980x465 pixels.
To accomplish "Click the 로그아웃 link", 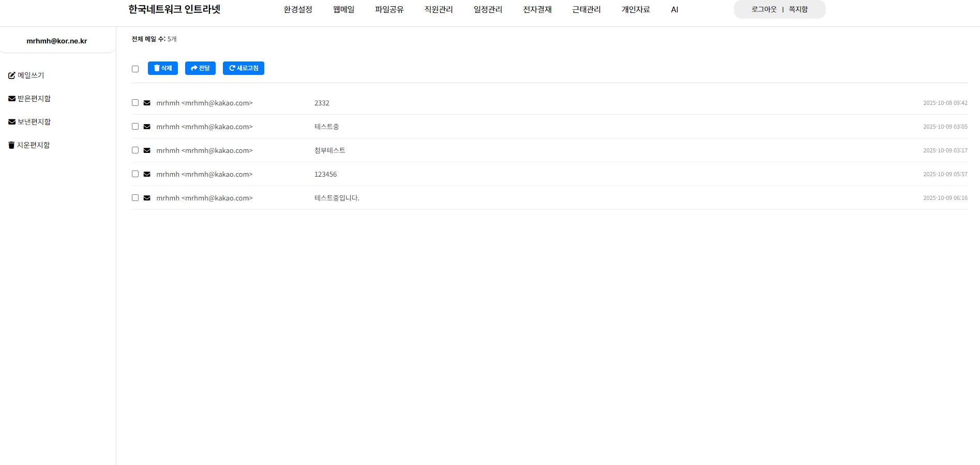I will click(764, 9).
